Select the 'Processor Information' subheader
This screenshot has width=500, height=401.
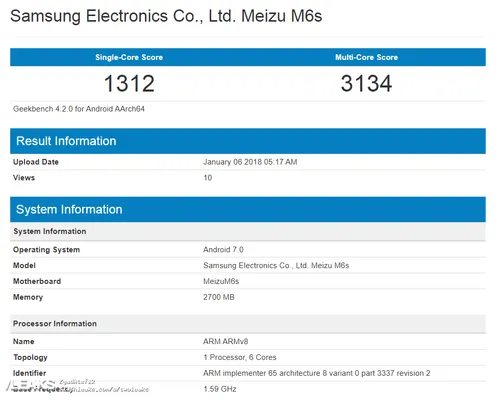click(248, 324)
